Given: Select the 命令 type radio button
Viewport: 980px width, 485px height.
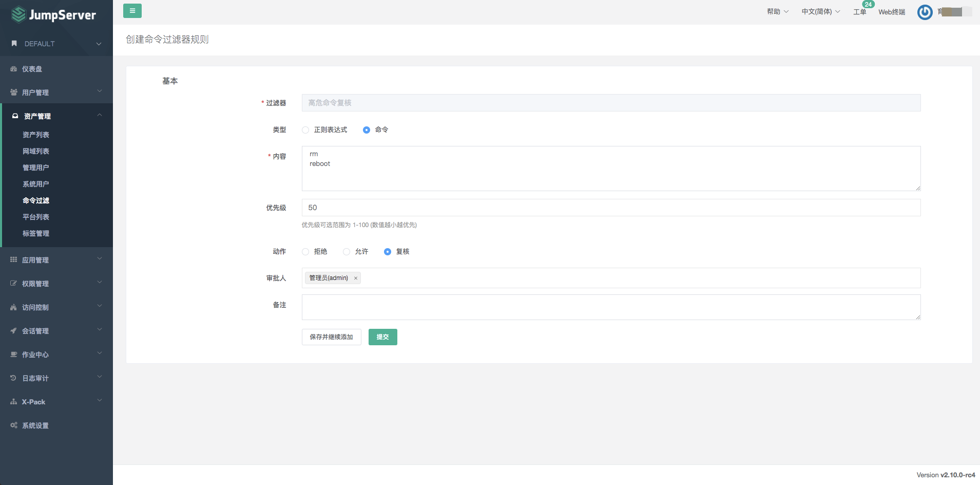Looking at the screenshot, I should coord(367,130).
